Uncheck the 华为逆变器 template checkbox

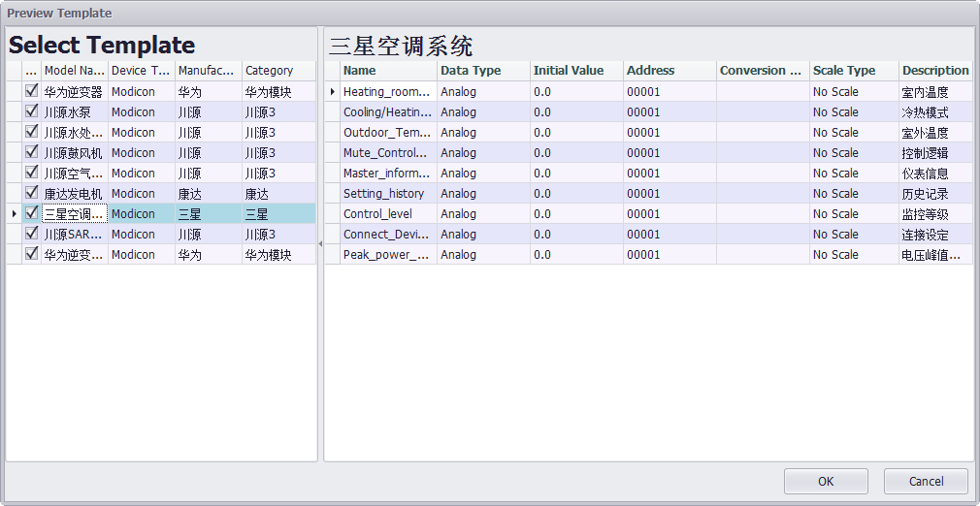31,91
